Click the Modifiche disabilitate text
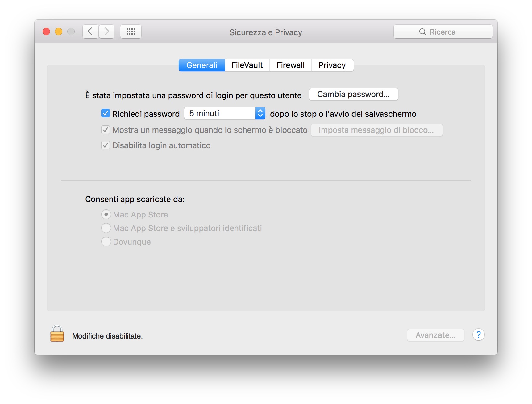This screenshot has height=404, width=532. [x=107, y=336]
